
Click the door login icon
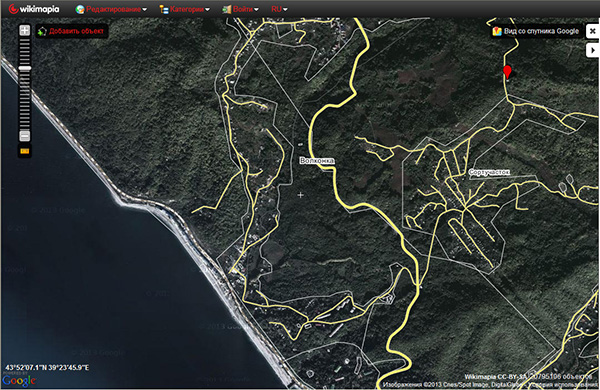point(227,9)
